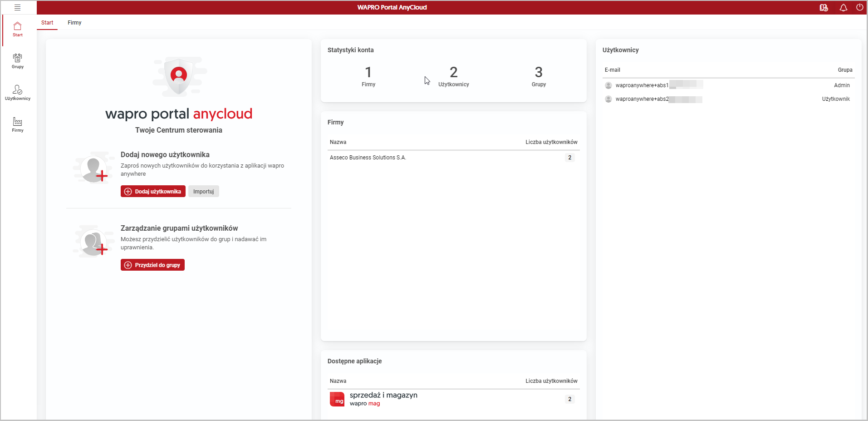The image size is (868, 421).
Task: Click the group management avatar illustration
Action: 93,242
